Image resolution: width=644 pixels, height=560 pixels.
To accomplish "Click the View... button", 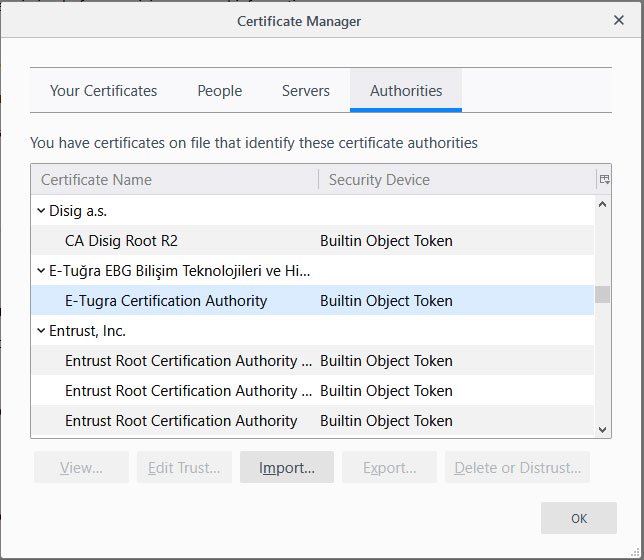I will click(x=81, y=467).
